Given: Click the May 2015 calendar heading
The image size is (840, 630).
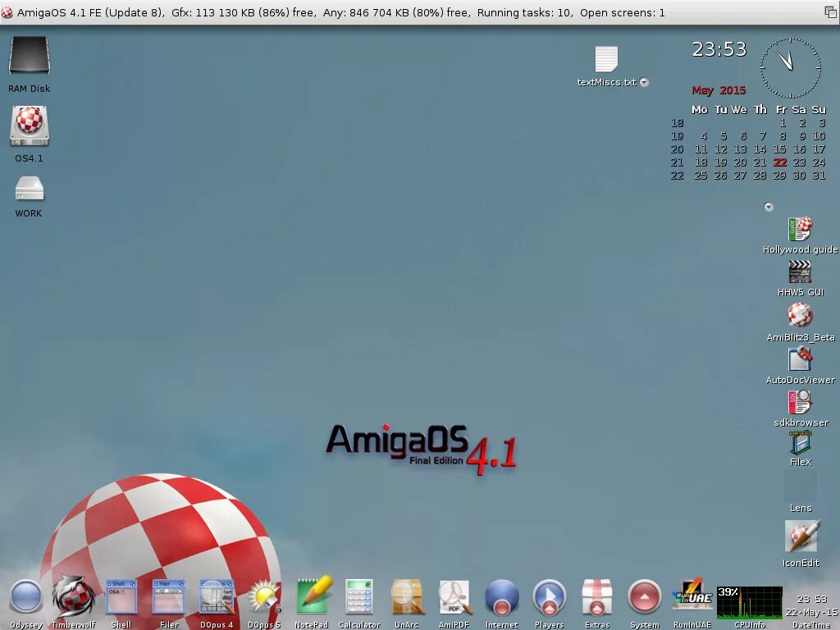Looking at the screenshot, I should pyautogui.click(x=719, y=90).
